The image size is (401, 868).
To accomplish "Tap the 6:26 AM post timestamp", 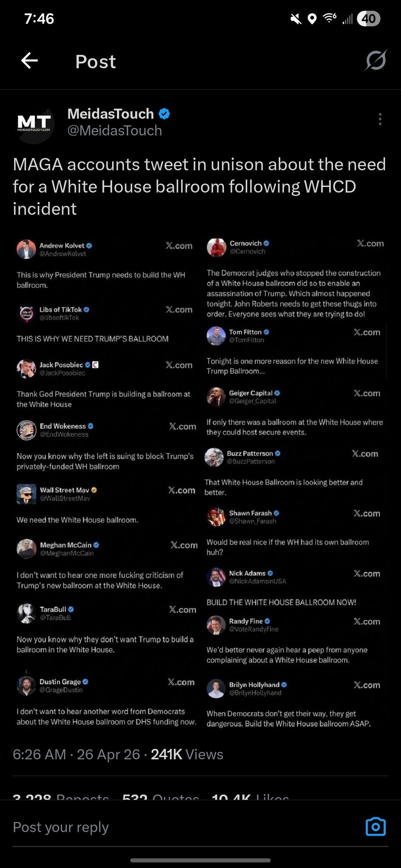I will [39, 754].
